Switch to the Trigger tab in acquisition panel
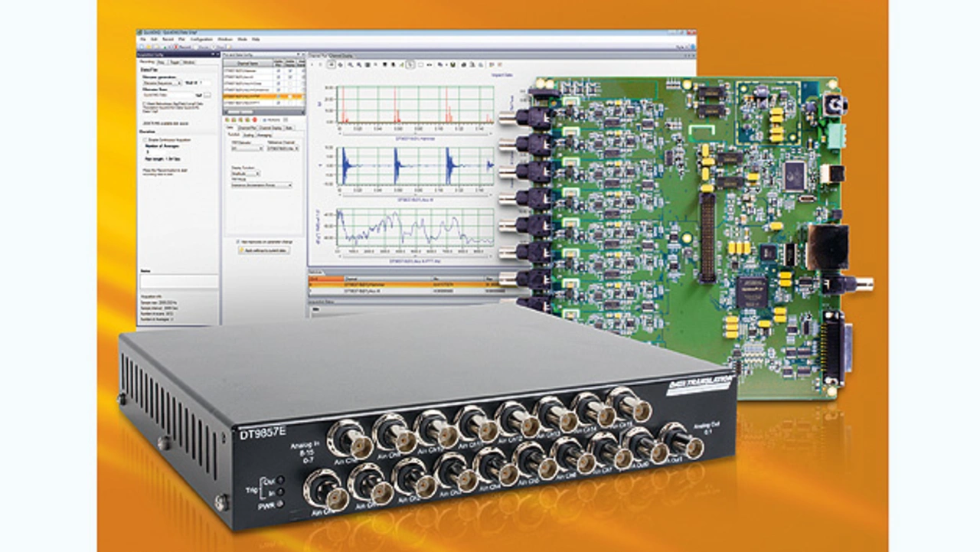980x552 pixels. (x=173, y=61)
